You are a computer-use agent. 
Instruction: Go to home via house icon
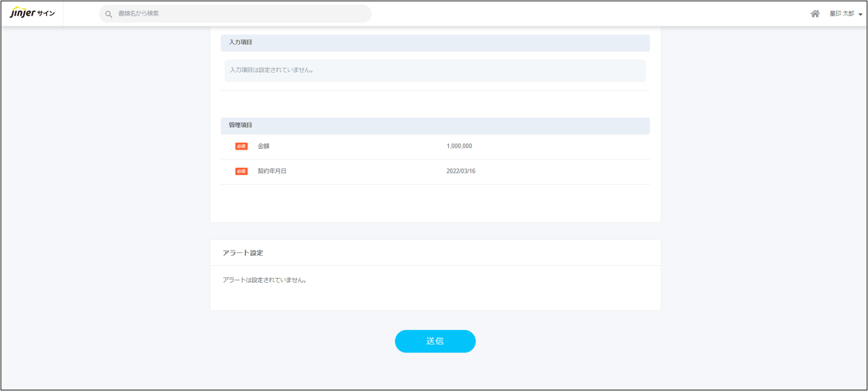click(815, 14)
